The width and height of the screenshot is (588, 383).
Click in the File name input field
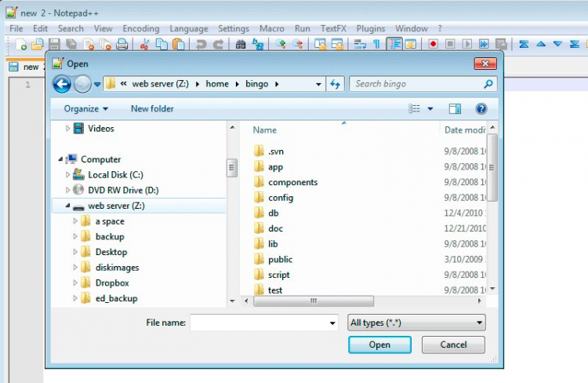[x=260, y=323]
